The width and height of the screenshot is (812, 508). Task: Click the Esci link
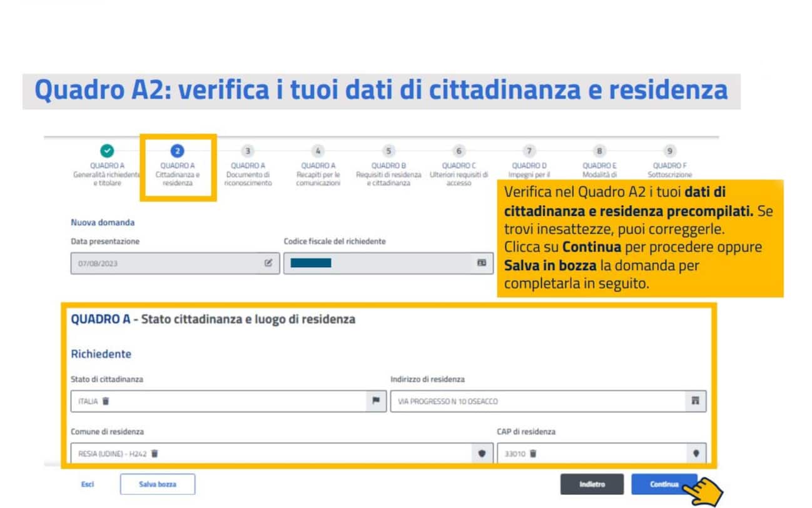(x=88, y=484)
